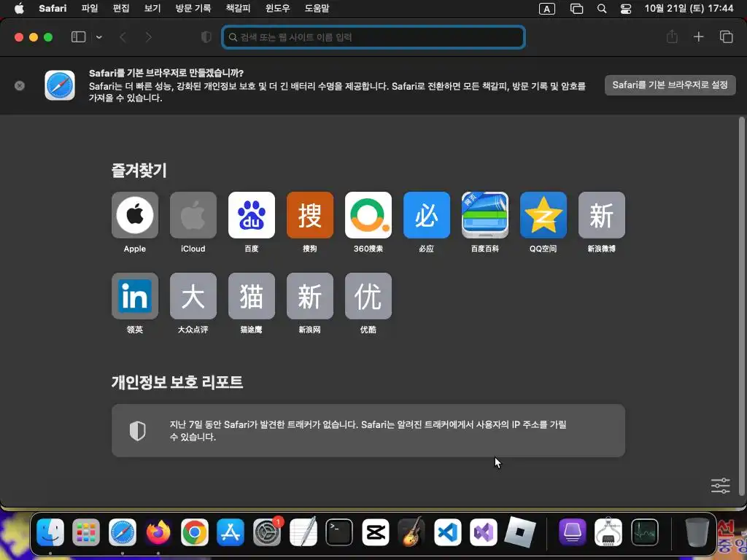The image size is (747, 560).
Task: Switch the input source indicator A
Action: (547, 9)
